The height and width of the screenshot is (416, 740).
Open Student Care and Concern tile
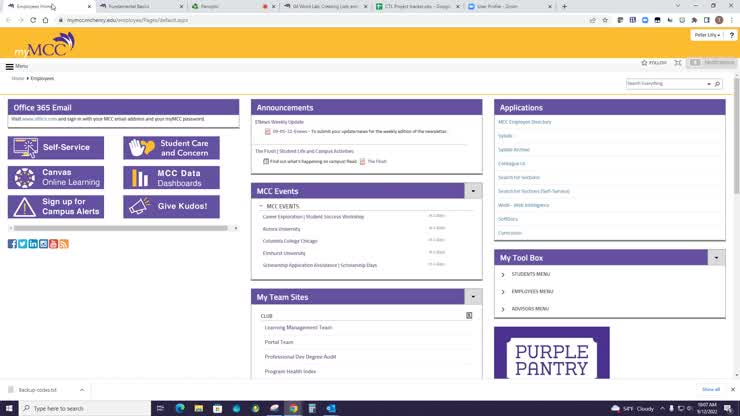(171, 148)
